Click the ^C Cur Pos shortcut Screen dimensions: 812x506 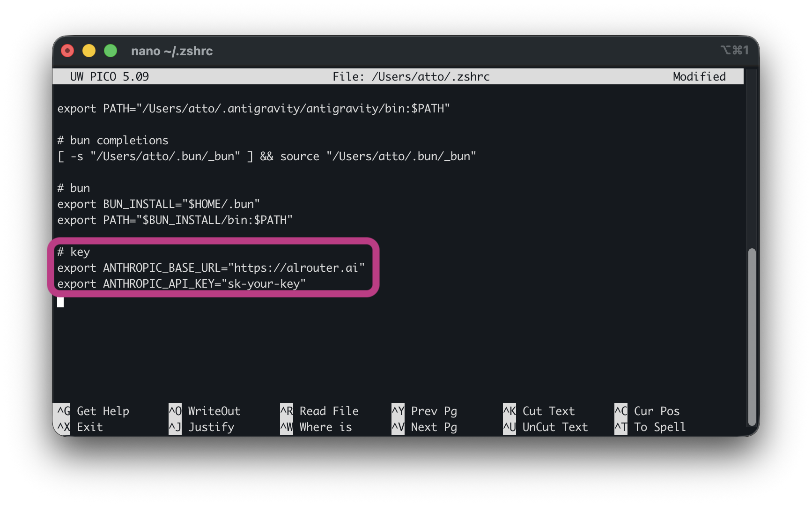click(x=647, y=411)
